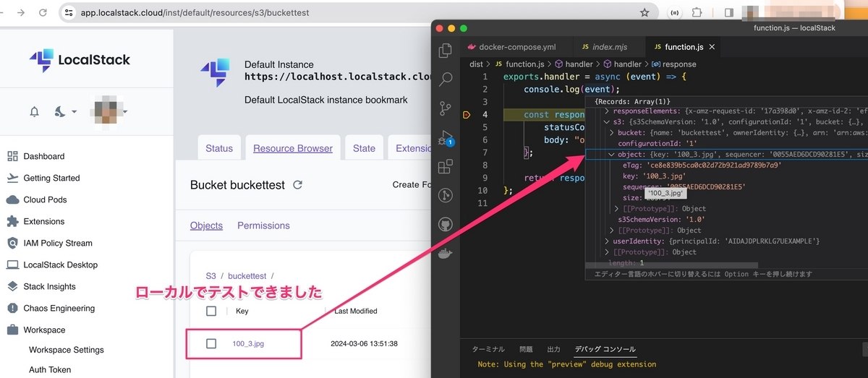Open Workspace Settings in sidebar
The image size is (868, 378).
[67, 350]
